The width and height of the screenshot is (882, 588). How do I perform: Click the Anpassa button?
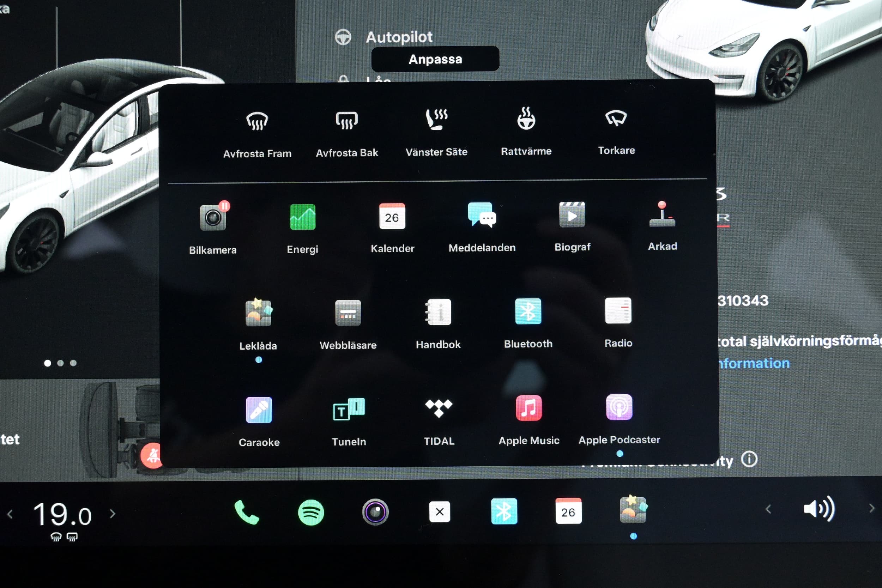(x=435, y=59)
